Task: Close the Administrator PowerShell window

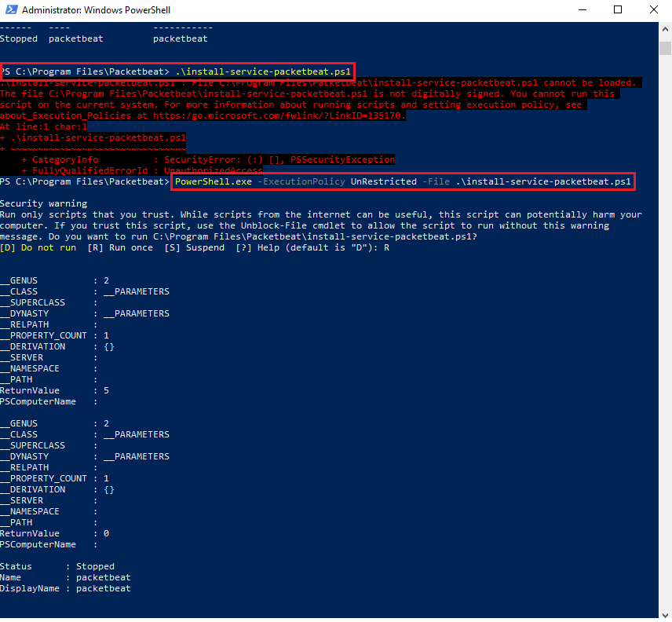Action: (654, 9)
